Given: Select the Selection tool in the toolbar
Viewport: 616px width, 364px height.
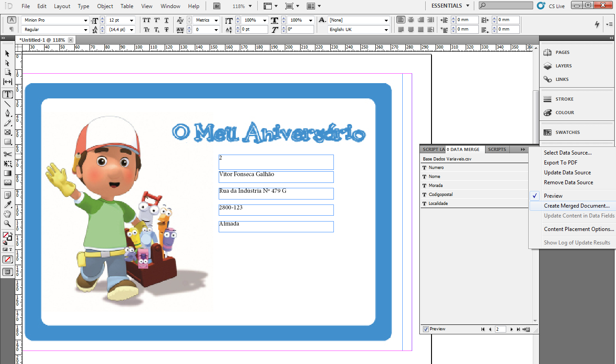Looking at the screenshot, I should pos(7,53).
